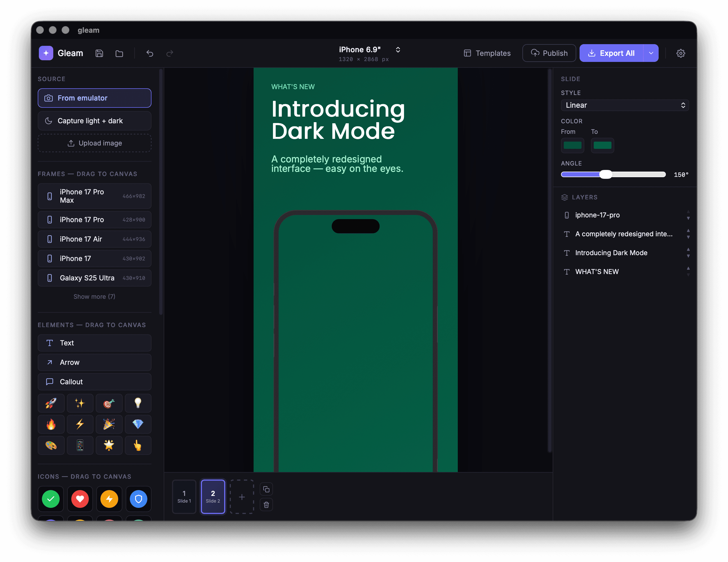Pick the paint palette emoji element

click(51, 445)
